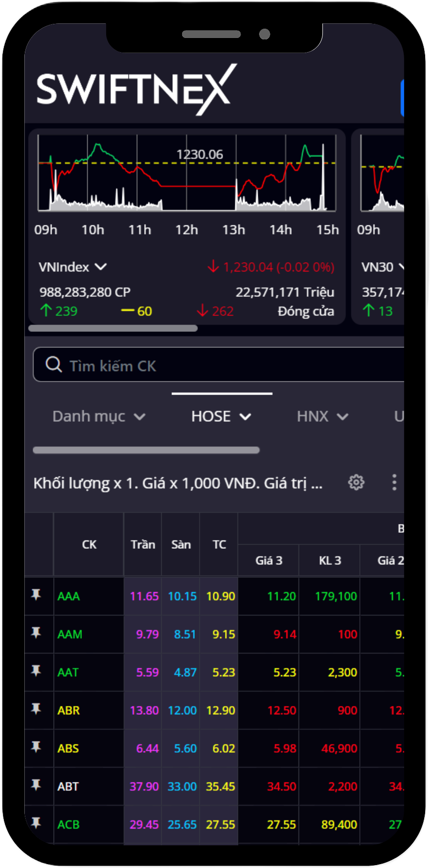
Task: Click the SWIFTNEX logo
Action: [136, 90]
